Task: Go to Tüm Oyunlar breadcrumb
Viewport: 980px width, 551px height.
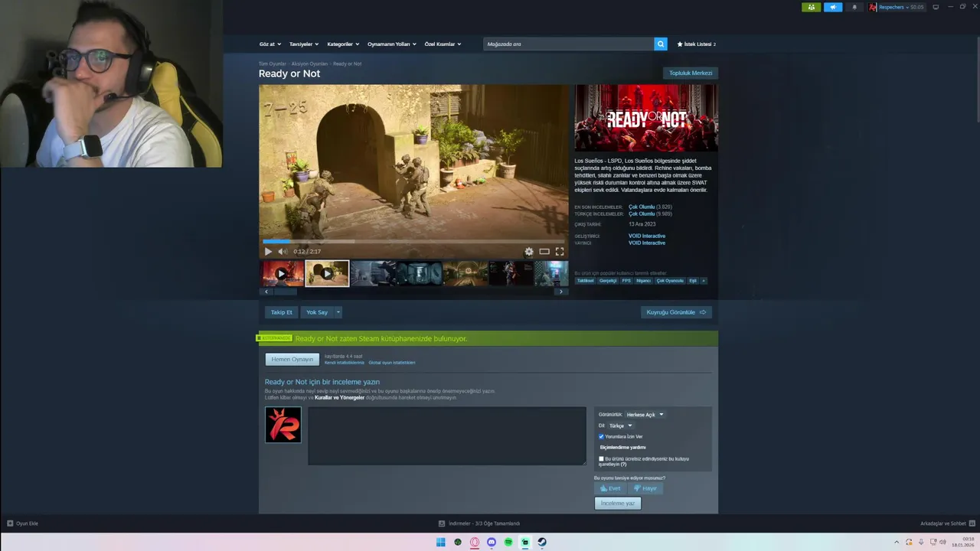Action: tap(272, 64)
